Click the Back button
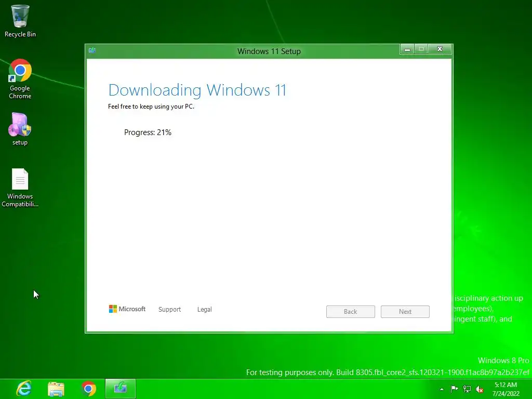The width and height of the screenshot is (532, 399). coord(351,312)
